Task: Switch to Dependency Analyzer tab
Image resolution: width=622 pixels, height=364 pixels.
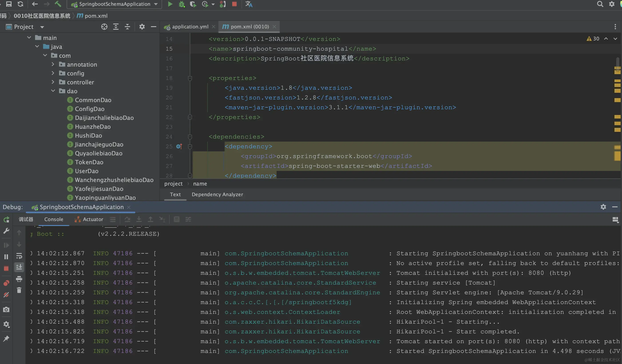Action: click(x=217, y=194)
